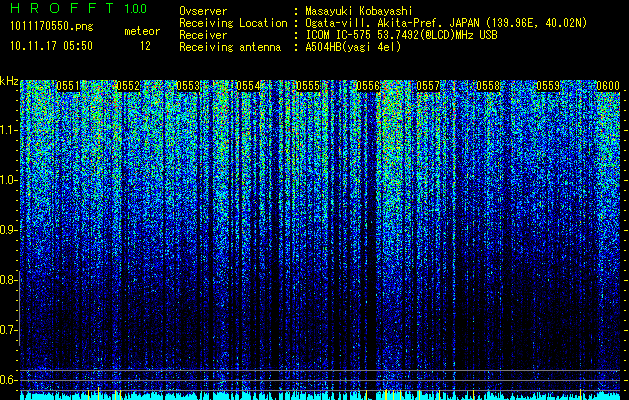This screenshot has height=400, width=629.
Task: Click the Receiving Location label
Action: (x=233, y=23)
